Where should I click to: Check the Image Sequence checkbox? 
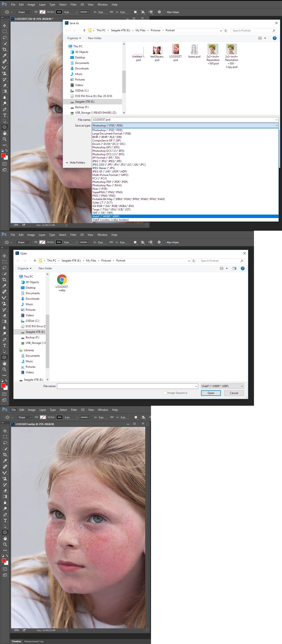tap(165, 393)
